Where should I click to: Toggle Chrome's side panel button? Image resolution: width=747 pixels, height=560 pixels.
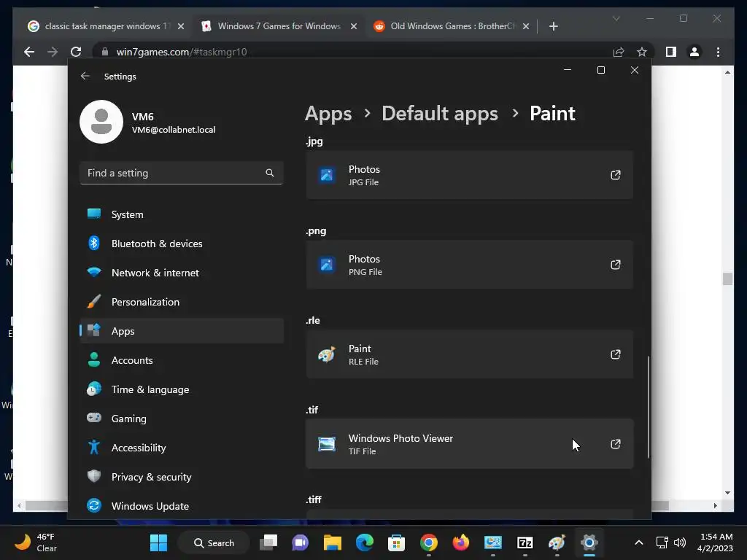(671, 52)
